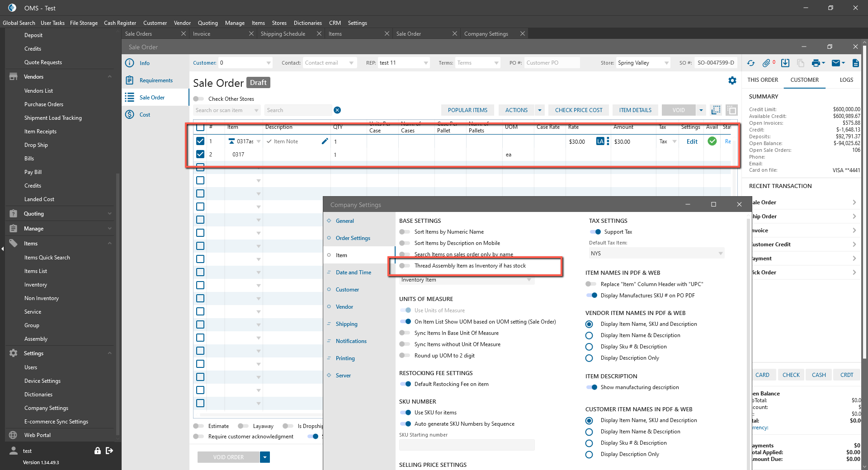Expand the ACTIONS dropdown arrow

(539, 110)
